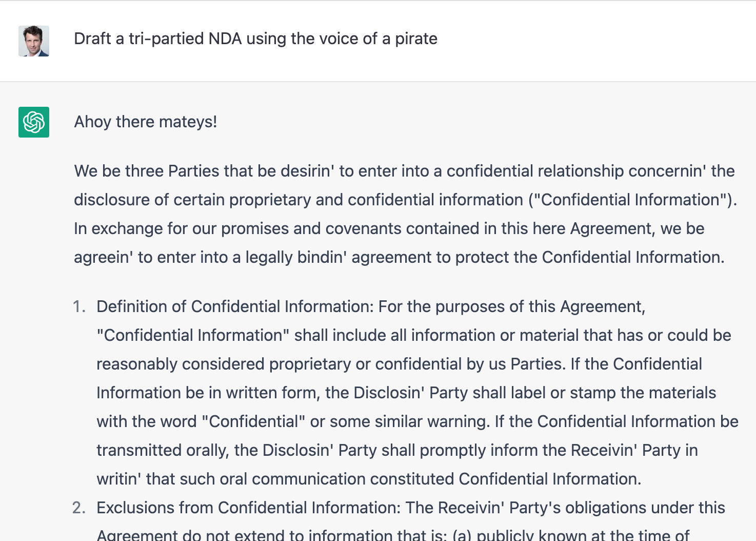
Task: Click the line beginning 'Information be in written form'
Action: point(406,393)
